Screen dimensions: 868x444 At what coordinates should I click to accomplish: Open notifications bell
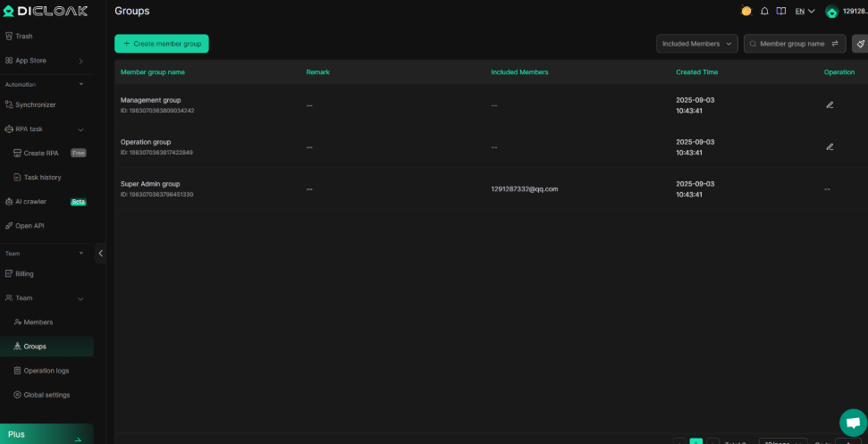coord(764,11)
